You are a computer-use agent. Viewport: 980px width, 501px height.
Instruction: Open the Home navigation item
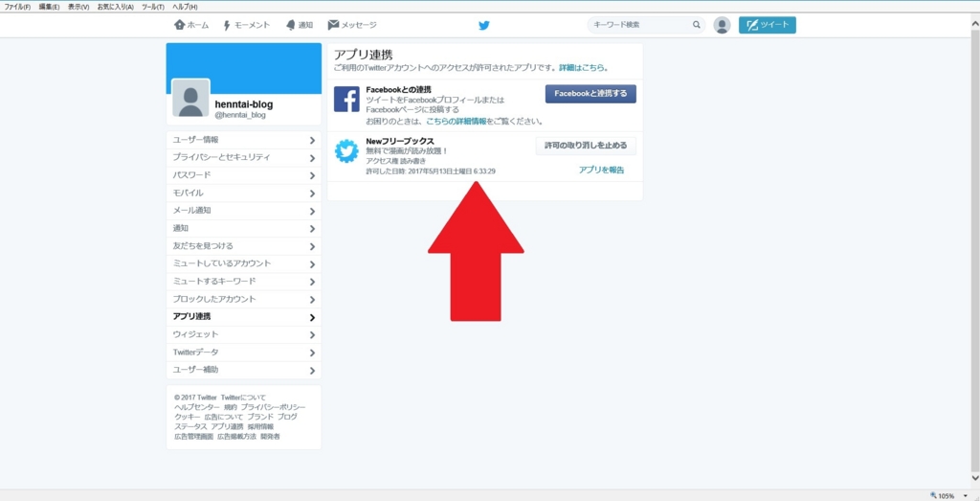tap(191, 25)
